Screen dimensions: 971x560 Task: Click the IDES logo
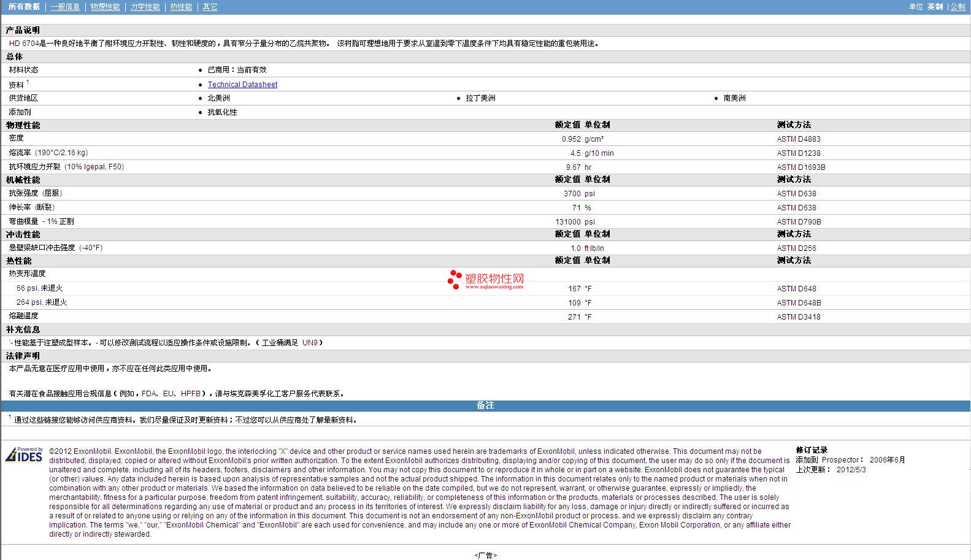(x=24, y=455)
